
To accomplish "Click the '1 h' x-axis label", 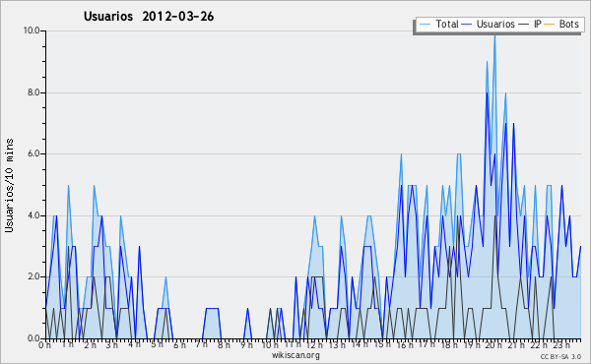I will point(67,344).
